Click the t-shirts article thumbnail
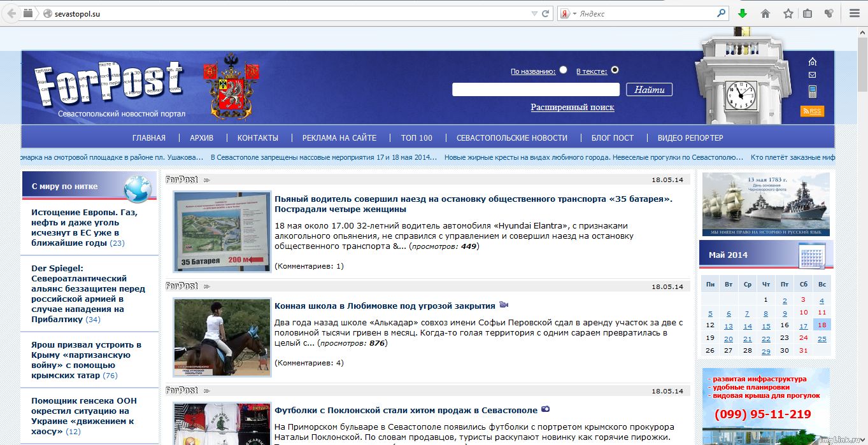Viewport: 868px width, 445px height. coord(222,424)
